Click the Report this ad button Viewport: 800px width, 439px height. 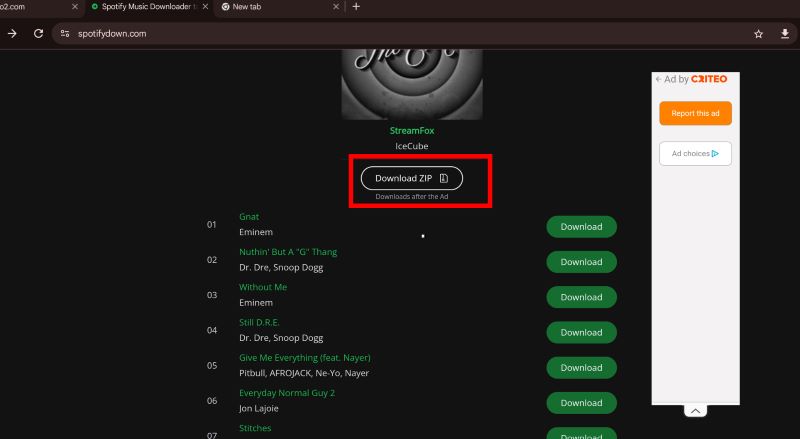(x=695, y=113)
